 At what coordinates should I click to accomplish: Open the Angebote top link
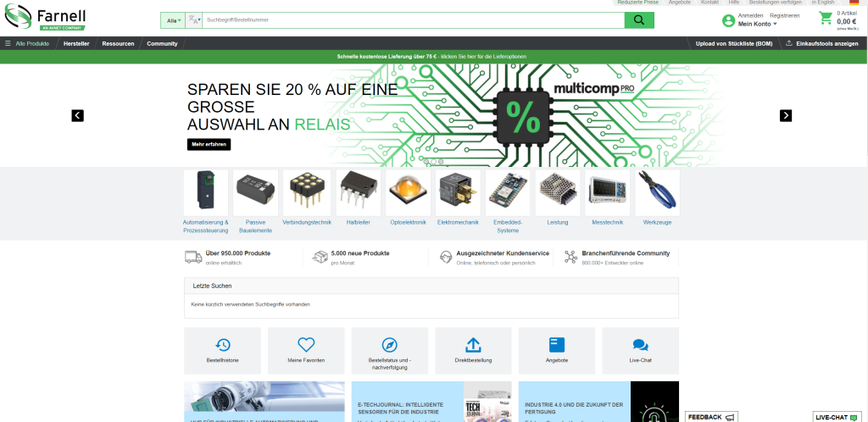[x=679, y=3]
